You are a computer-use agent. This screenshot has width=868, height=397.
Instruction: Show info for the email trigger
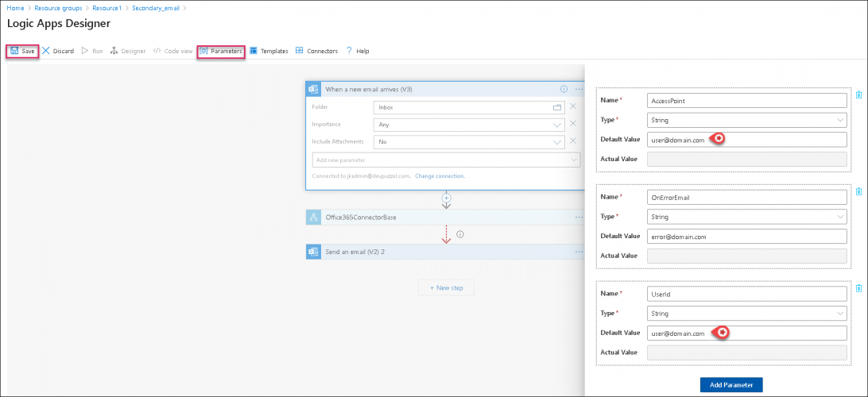[564, 89]
